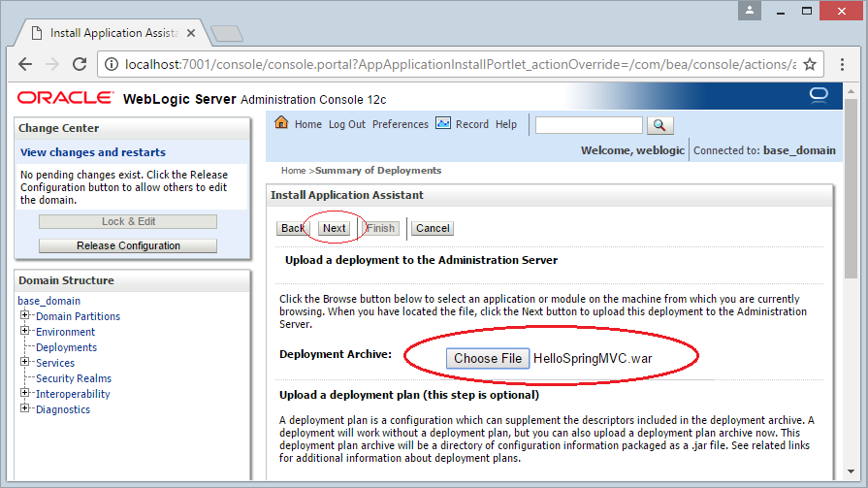The width and height of the screenshot is (868, 488).
Task: Click the Chrome user profile icon
Action: (750, 11)
